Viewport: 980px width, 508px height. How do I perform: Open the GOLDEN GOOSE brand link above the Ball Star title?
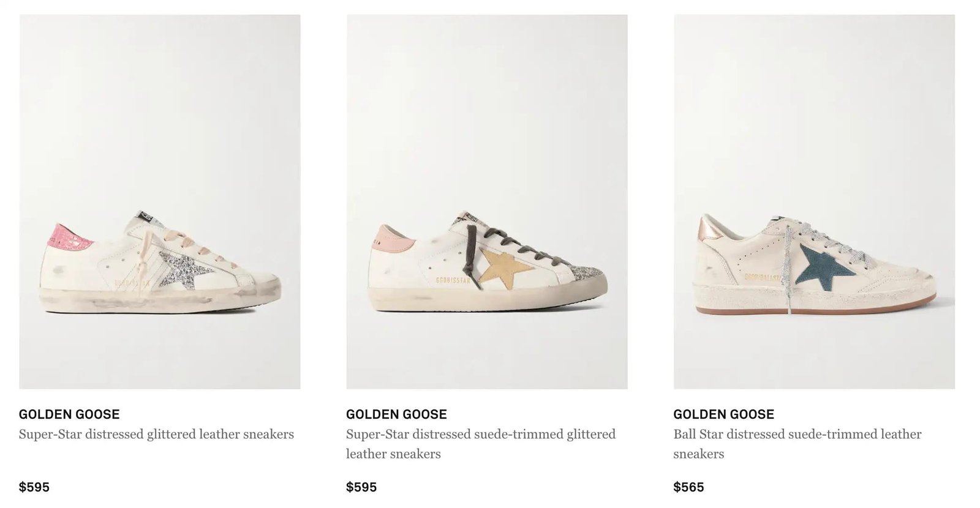pos(723,414)
